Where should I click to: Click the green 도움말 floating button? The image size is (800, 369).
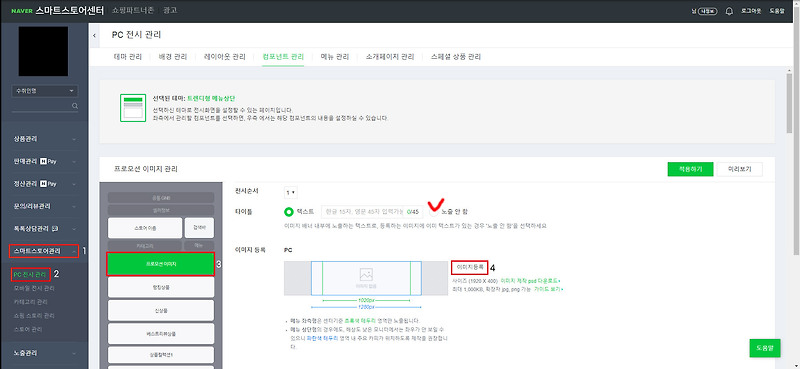click(x=765, y=348)
